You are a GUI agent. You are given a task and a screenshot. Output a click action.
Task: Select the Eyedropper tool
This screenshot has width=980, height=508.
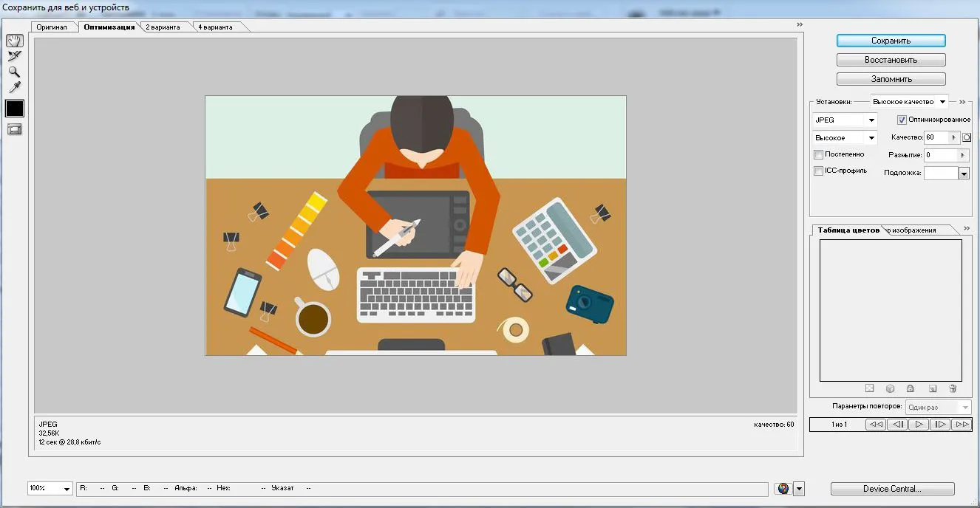15,87
